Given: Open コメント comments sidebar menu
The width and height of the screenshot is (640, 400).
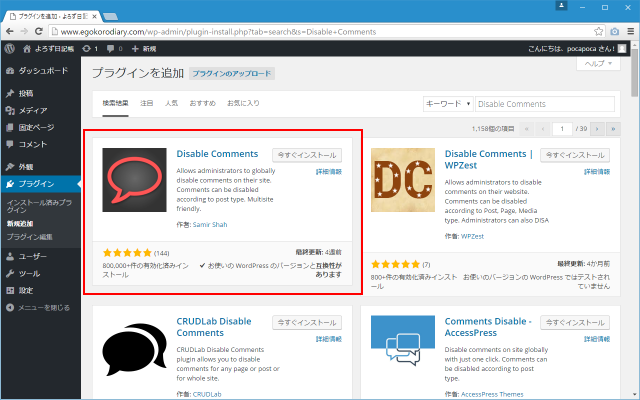Looking at the screenshot, I should [x=40, y=144].
